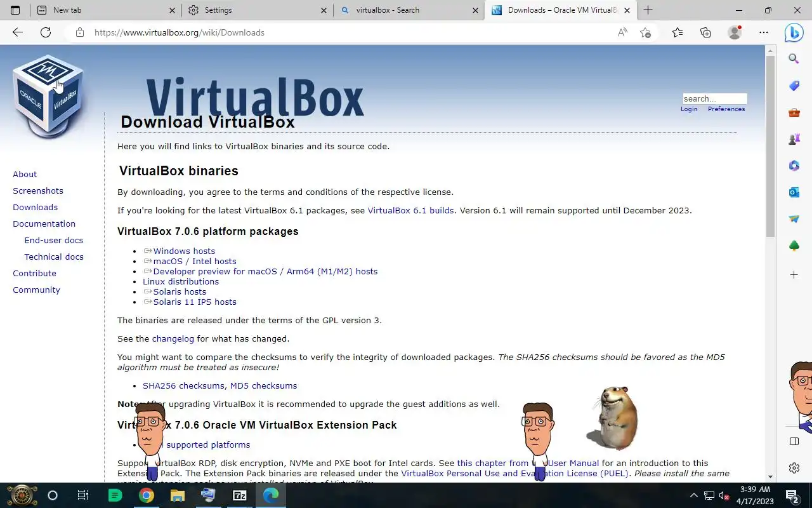Open the tab actions menu
812x508 pixels.
15,10
